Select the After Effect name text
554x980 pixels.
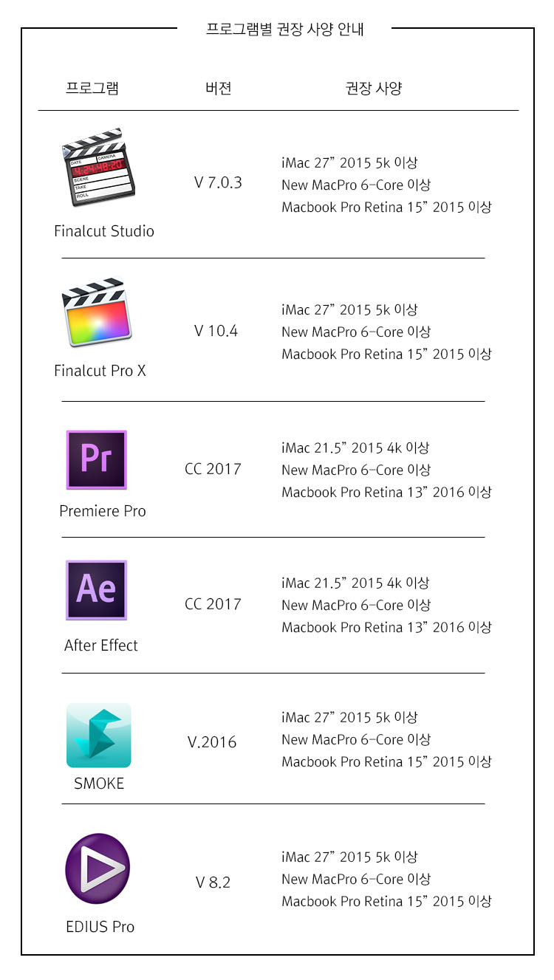(101, 645)
